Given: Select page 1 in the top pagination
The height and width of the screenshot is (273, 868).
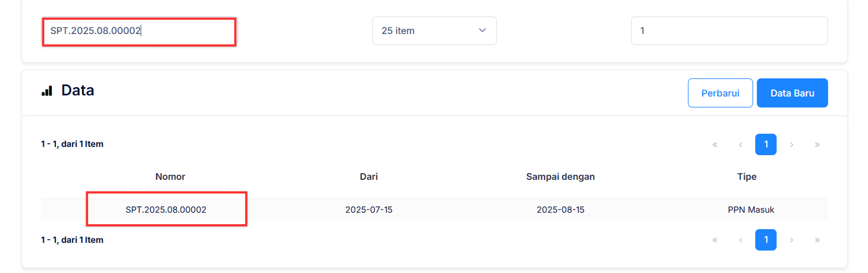Looking at the screenshot, I should (x=766, y=145).
